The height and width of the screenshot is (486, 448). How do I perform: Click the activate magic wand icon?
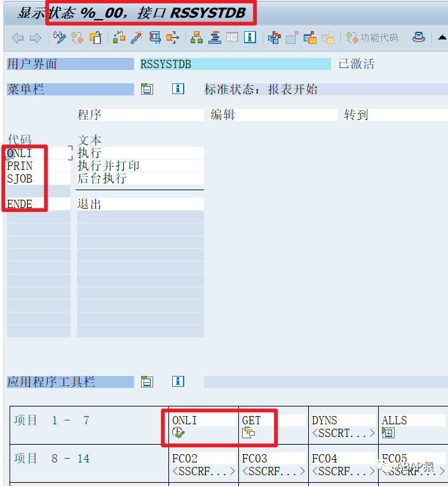[x=137, y=38]
